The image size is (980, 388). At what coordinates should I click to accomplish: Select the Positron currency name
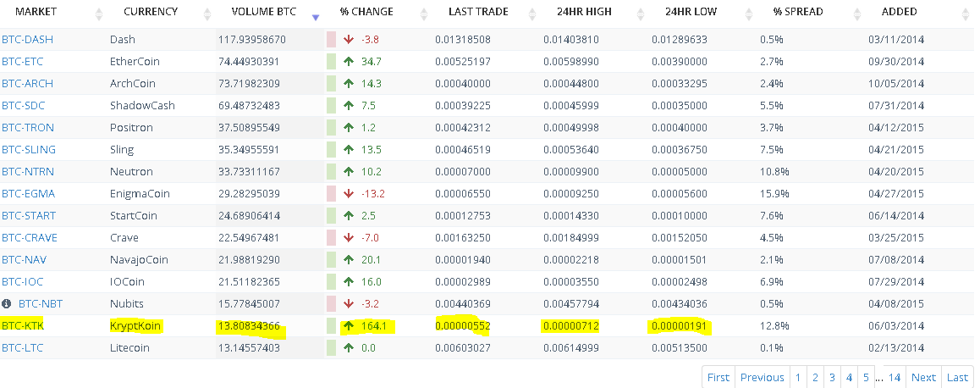click(131, 128)
